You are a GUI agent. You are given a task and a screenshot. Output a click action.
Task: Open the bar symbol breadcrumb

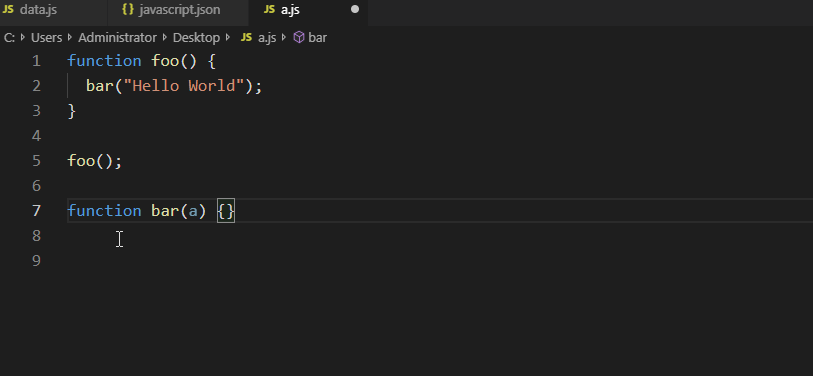[x=317, y=38]
